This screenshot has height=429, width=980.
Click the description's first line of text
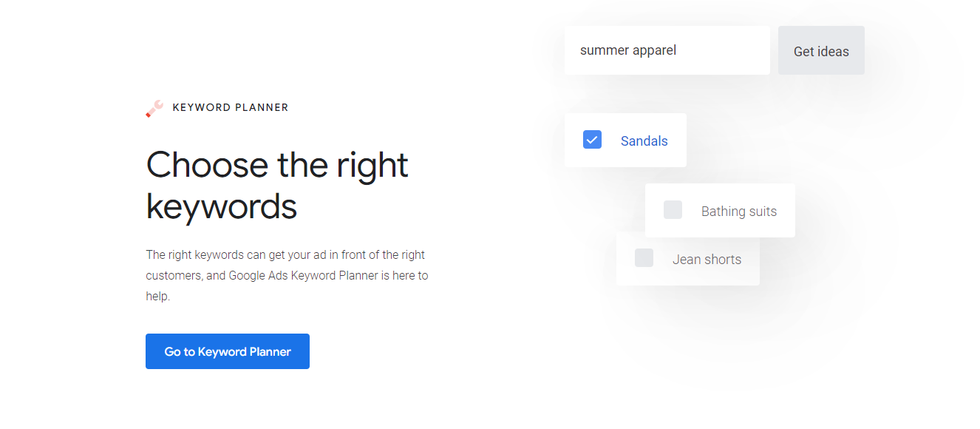pos(285,254)
